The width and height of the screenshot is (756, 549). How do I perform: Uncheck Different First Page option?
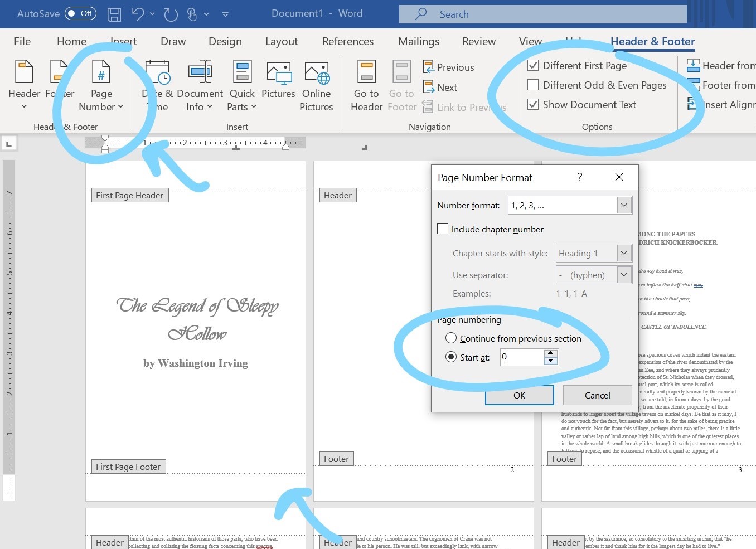pyautogui.click(x=534, y=66)
